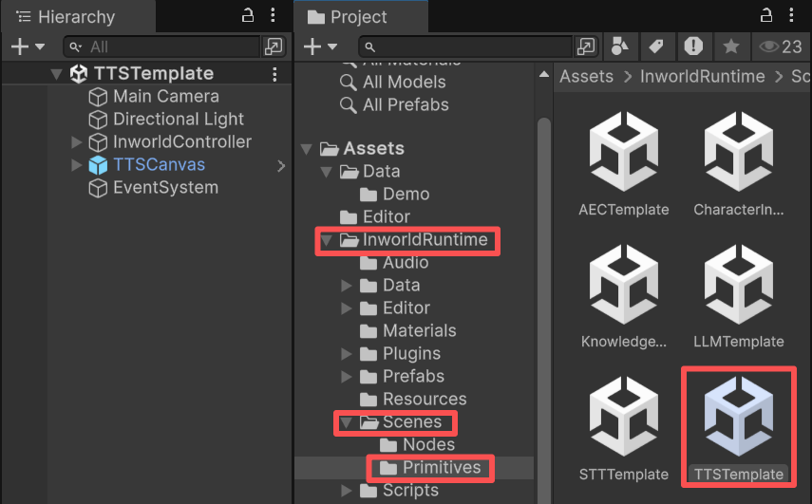Screen dimensions: 812x504
Task: Collapse the Scenes folder
Action: tap(347, 422)
